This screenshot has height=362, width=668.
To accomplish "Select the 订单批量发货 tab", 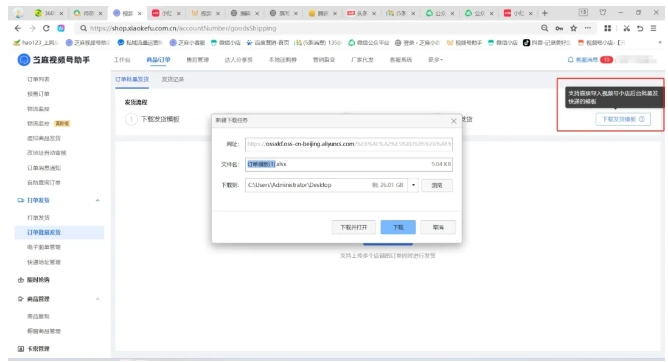I will coord(132,79).
